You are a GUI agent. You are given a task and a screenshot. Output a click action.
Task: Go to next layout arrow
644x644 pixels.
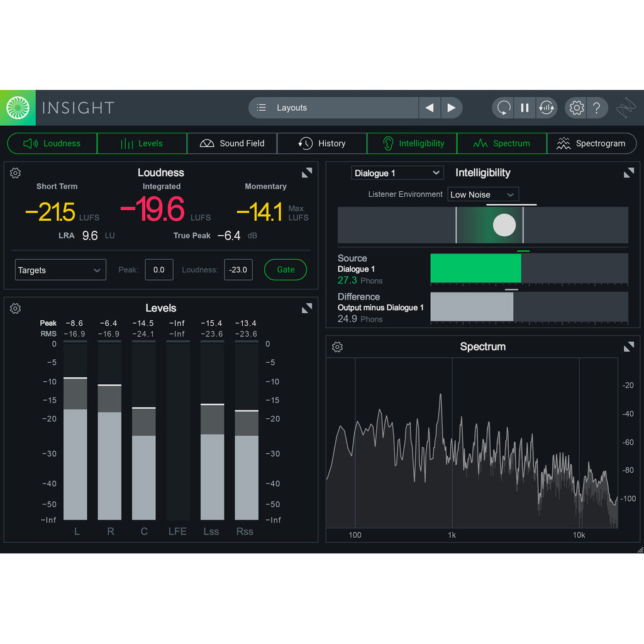click(452, 108)
